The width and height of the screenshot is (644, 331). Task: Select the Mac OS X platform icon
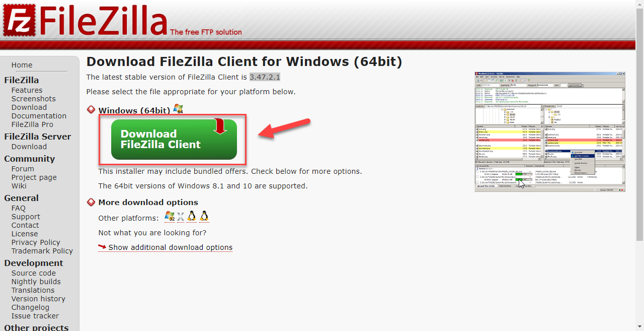pos(181,217)
